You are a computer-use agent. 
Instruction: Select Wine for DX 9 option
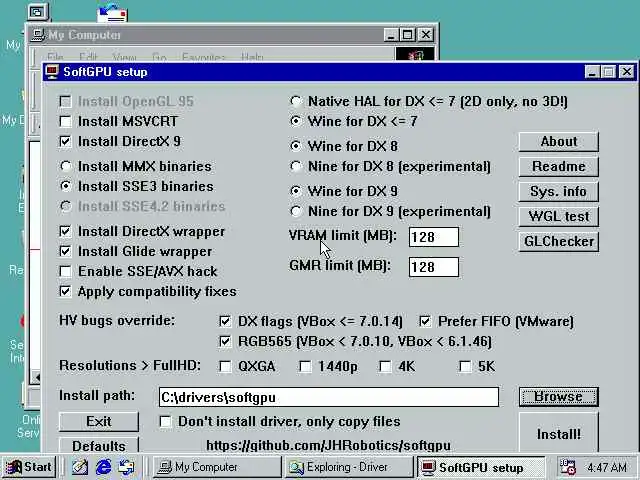pyautogui.click(x=296, y=191)
